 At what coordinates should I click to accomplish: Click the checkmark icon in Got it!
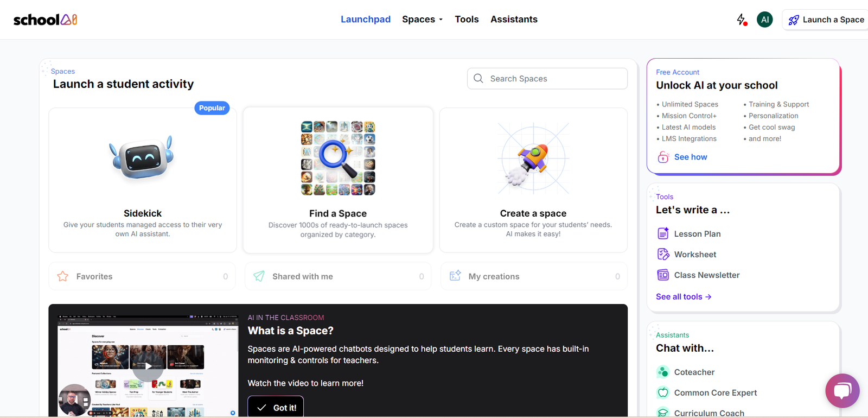coord(261,408)
